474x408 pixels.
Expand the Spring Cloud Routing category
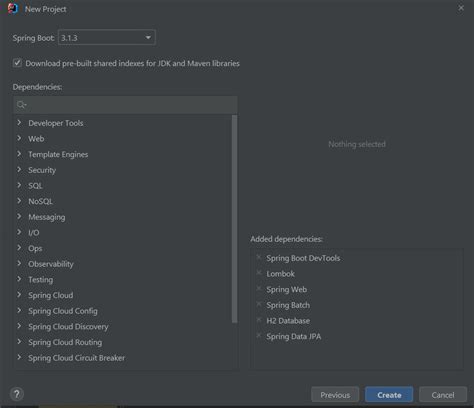point(19,342)
